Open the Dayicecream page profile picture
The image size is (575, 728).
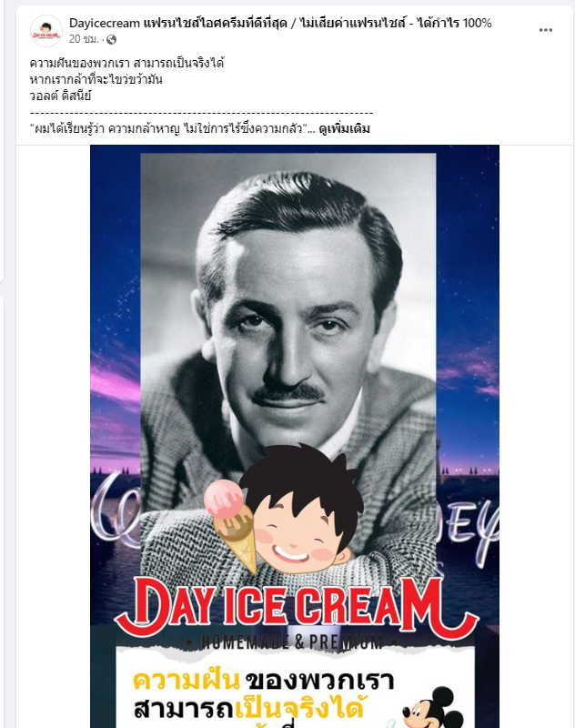click(45, 31)
